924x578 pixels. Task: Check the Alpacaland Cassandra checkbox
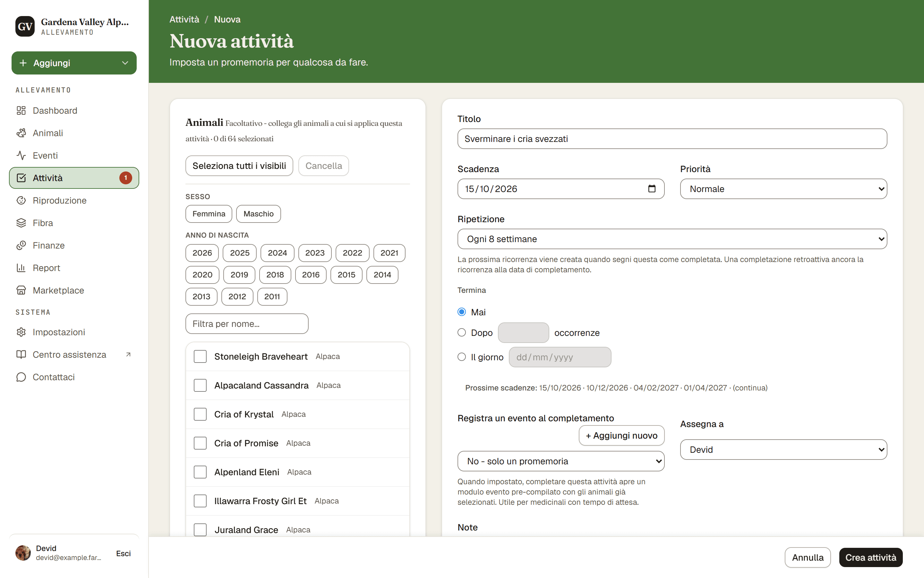pos(200,385)
